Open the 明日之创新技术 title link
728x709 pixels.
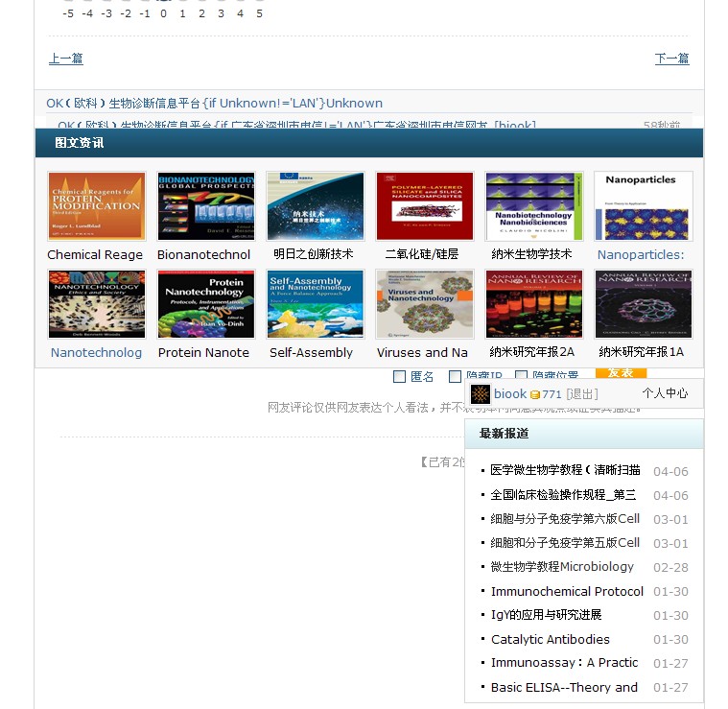coord(313,253)
